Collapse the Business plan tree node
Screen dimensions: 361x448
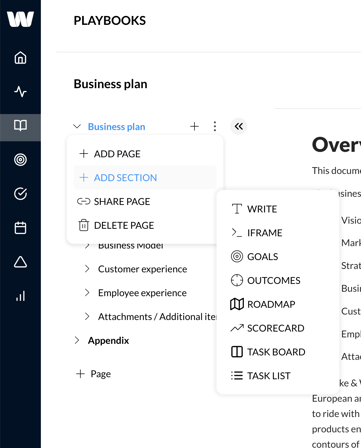pyautogui.click(x=77, y=126)
